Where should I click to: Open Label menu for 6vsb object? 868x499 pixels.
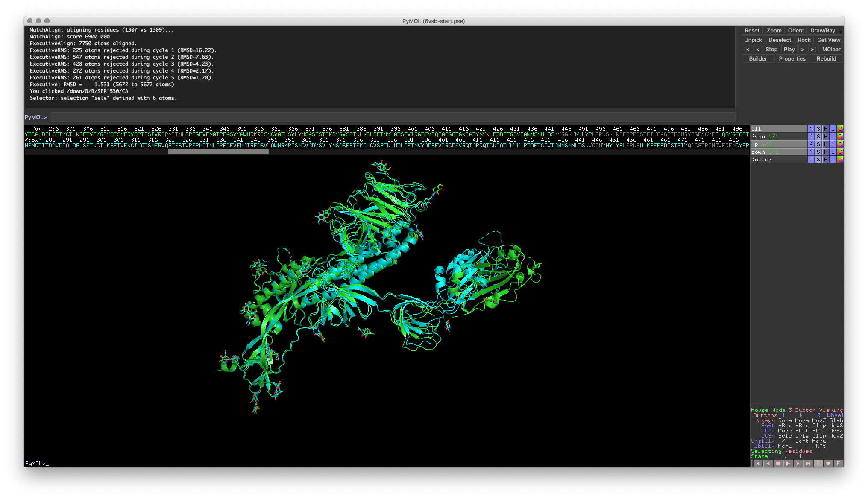click(x=833, y=137)
